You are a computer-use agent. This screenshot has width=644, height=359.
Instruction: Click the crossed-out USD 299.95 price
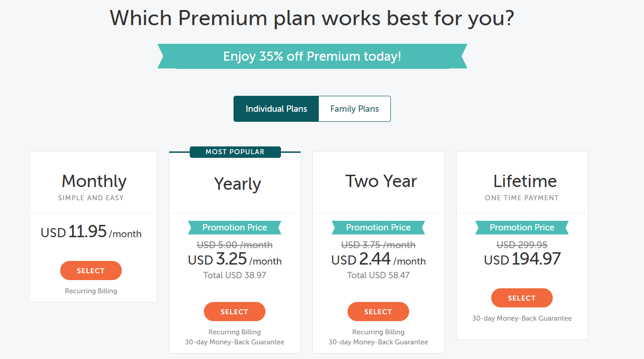tap(522, 245)
